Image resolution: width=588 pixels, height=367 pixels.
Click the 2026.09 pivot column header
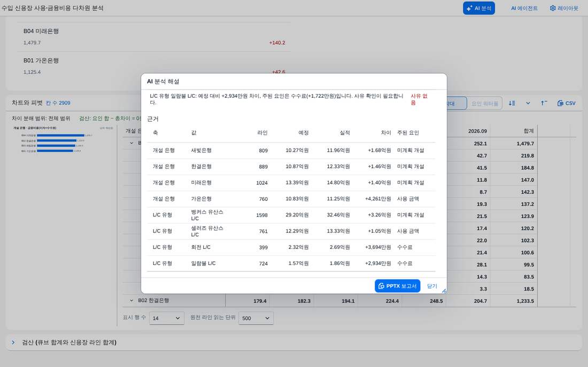click(x=477, y=131)
